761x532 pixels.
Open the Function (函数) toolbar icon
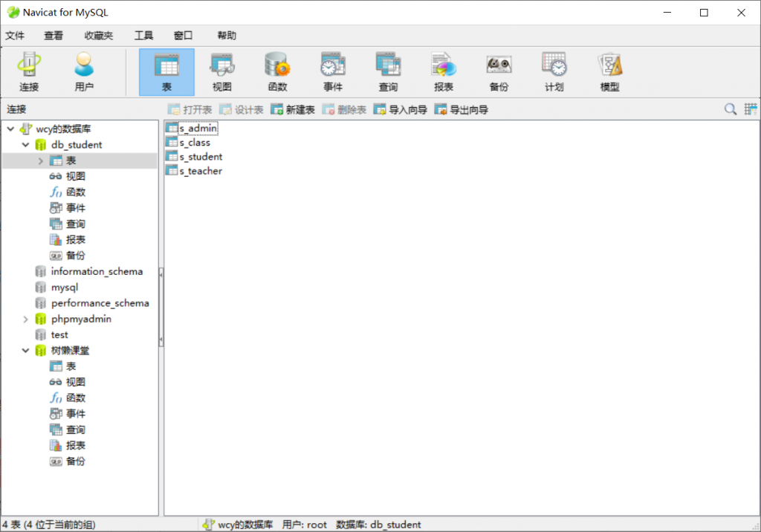(277, 72)
